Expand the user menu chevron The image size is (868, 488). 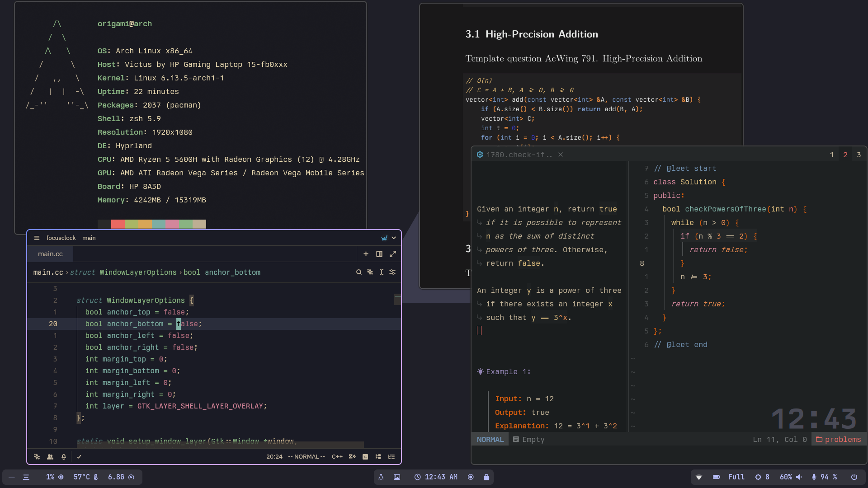394,238
